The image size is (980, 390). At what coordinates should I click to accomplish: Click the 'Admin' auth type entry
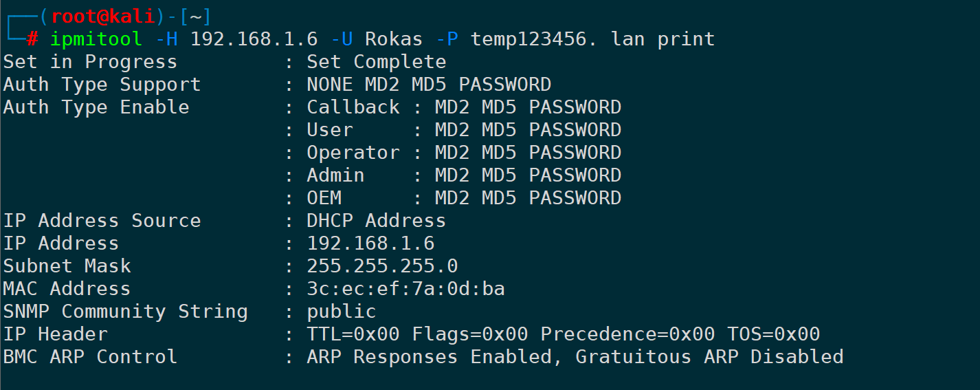(x=335, y=175)
